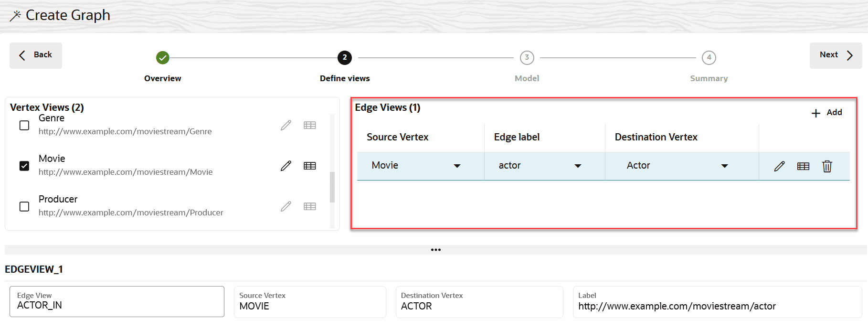The height and width of the screenshot is (330, 868).
Task: Open the Destination Vertex dropdown showing Actor
Action: click(724, 166)
